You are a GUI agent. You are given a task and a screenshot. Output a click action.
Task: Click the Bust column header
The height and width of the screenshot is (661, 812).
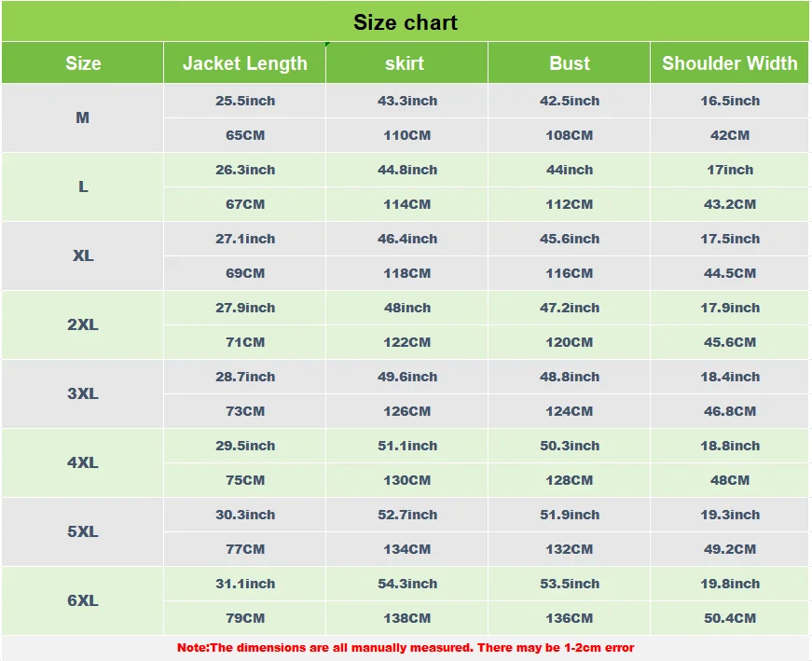[x=569, y=63]
